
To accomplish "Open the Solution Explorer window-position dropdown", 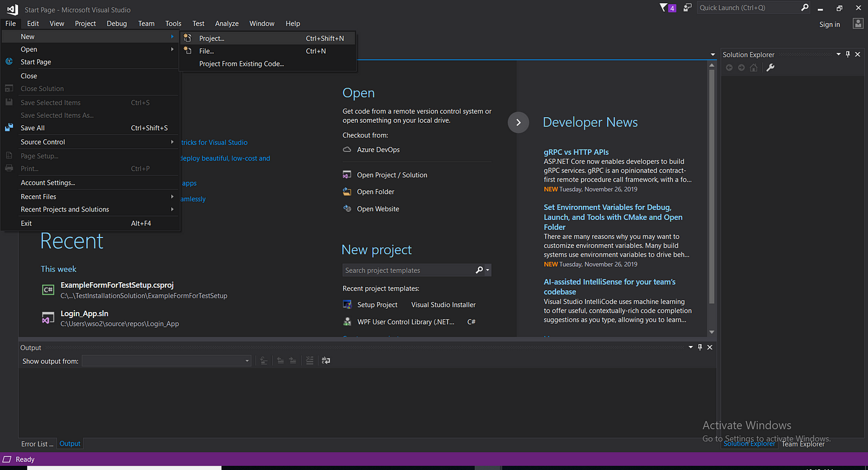I will (838, 55).
